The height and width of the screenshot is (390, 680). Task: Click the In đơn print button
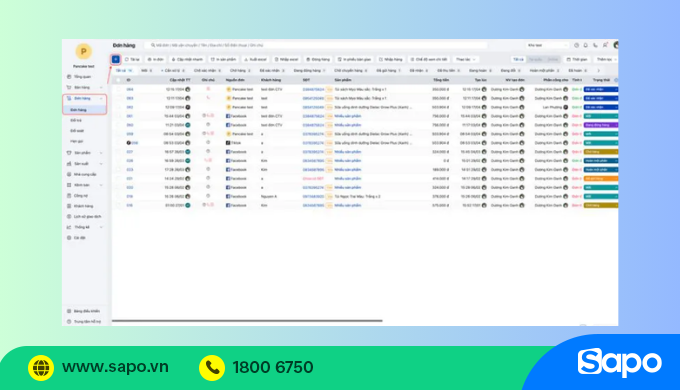pyautogui.click(x=155, y=59)
